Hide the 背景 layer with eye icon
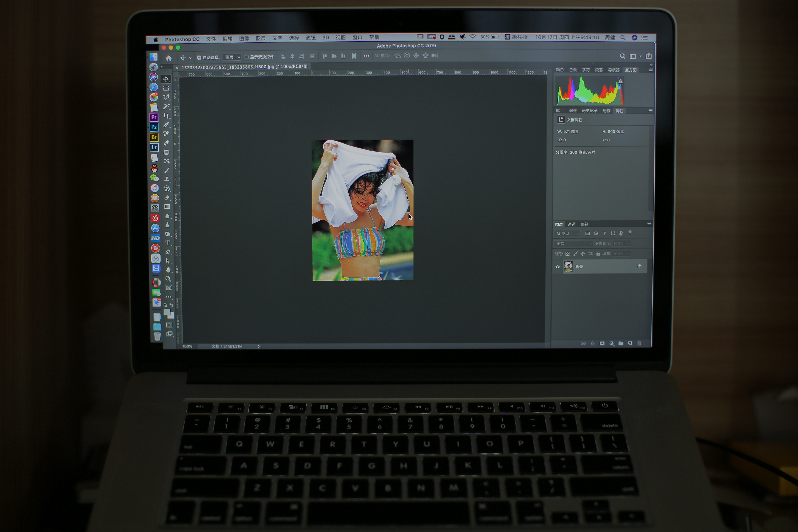Image resolution: width=798 pixels, height=532 pixels. point(557,267)
